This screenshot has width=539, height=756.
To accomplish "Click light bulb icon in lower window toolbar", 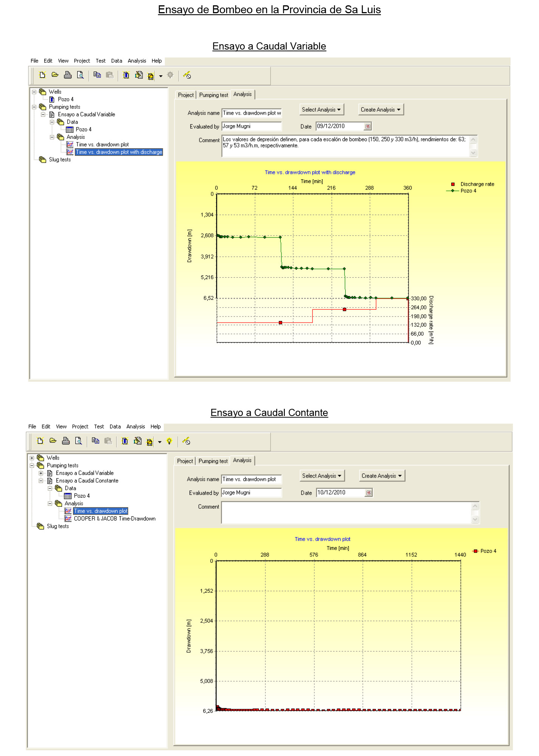I will (169, 441).
